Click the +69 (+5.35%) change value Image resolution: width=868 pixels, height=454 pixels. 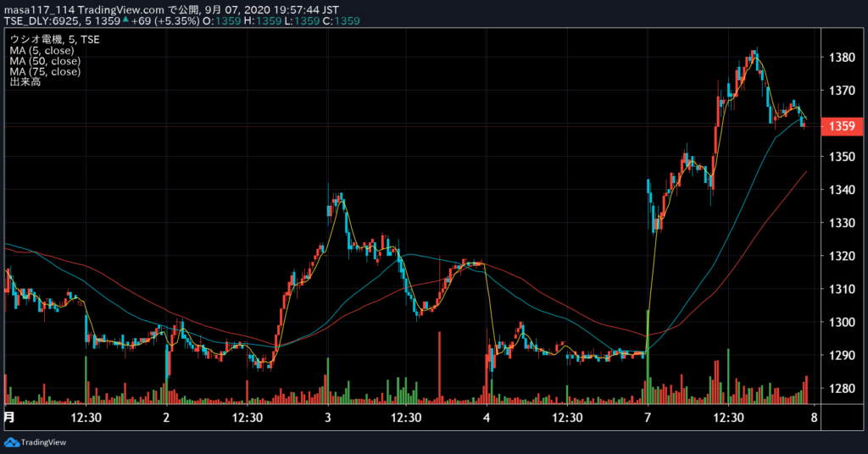tap(165, 21)
